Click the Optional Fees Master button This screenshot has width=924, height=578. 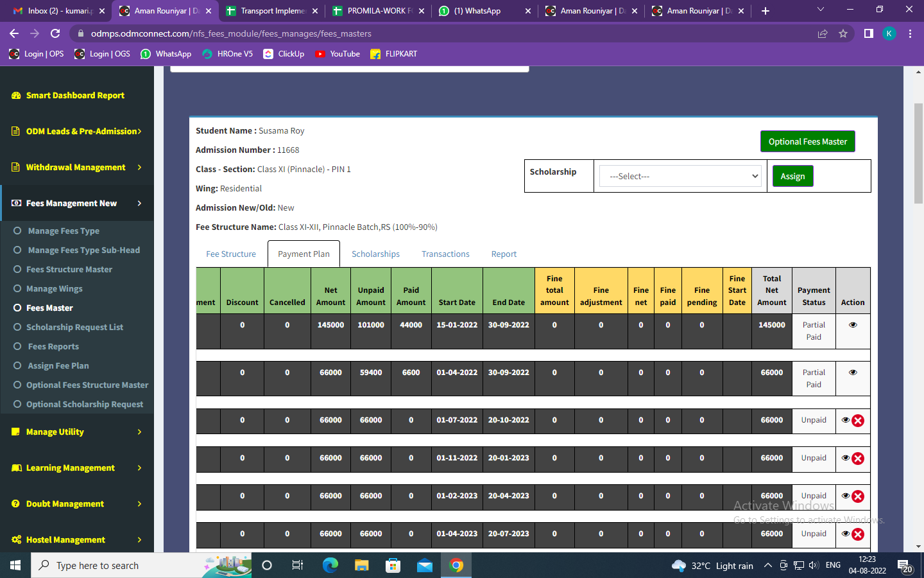[x=807, y=141]
